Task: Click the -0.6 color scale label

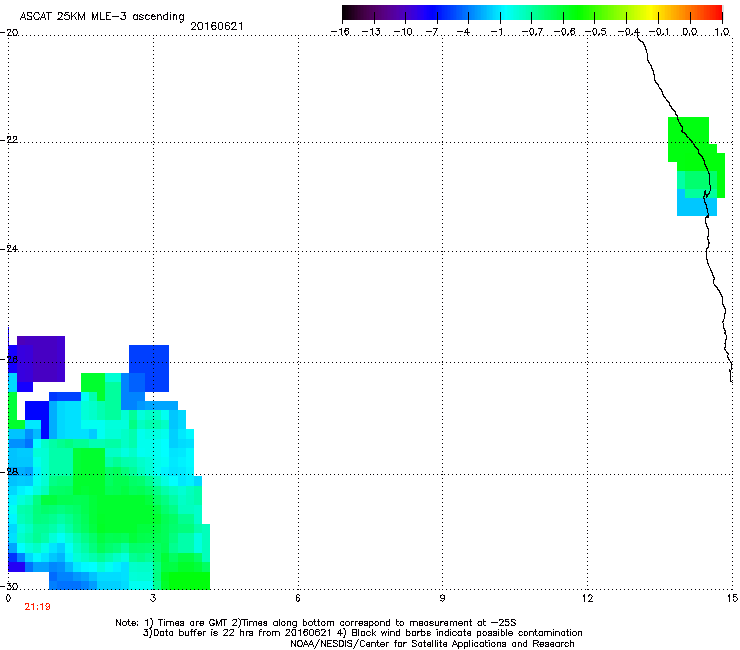Action: tap(564, 32)
